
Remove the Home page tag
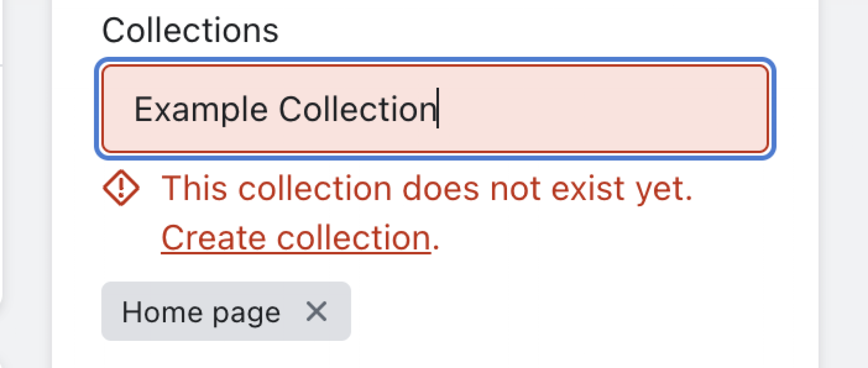316,312
